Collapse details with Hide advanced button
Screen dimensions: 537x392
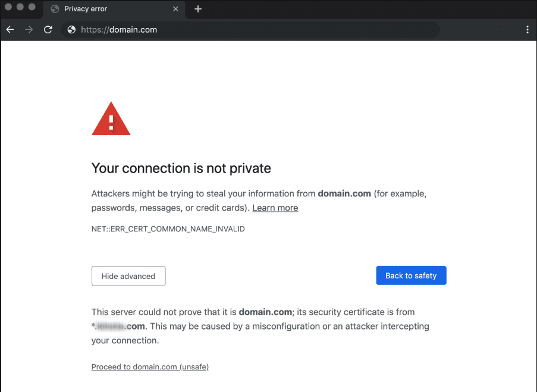click(128, 276)
